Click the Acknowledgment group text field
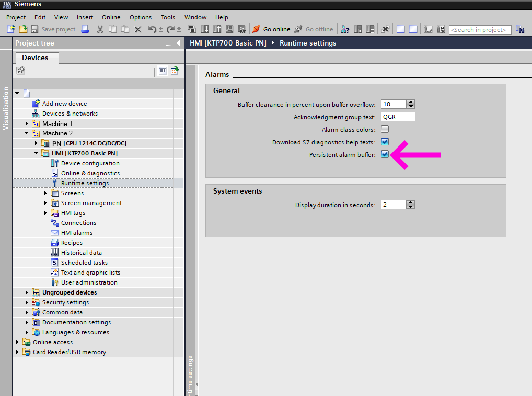Screen dimensions: 532x396 tap(398, 117)
